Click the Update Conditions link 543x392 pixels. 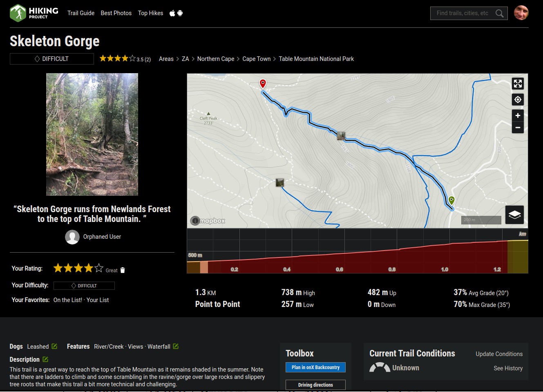click(499, 354)
